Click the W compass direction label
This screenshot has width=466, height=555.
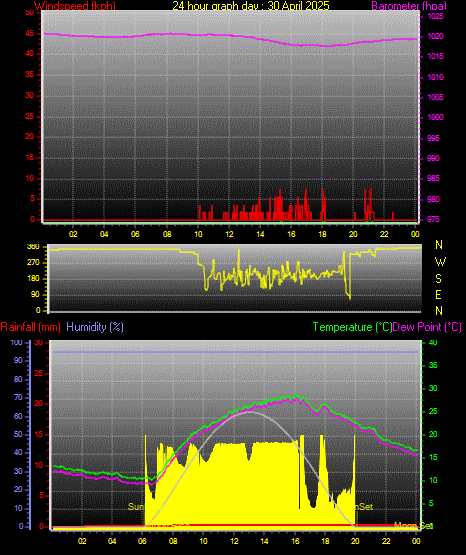440,262
